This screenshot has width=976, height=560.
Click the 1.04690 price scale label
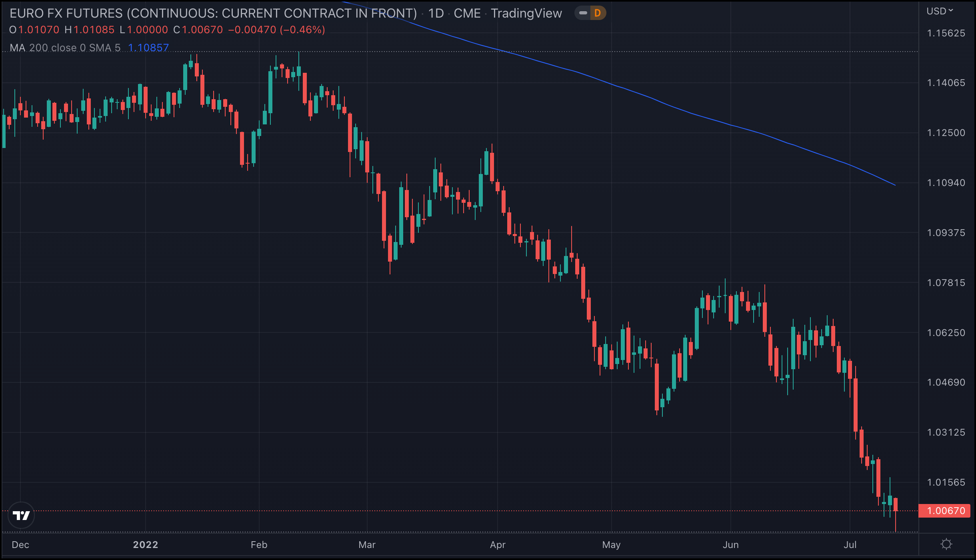tap(946, 382)
